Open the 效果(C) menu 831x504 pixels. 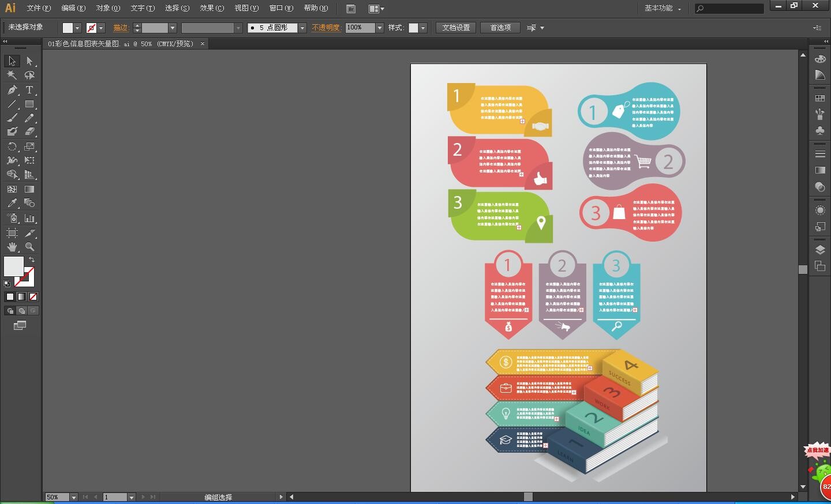coord(211,8)
